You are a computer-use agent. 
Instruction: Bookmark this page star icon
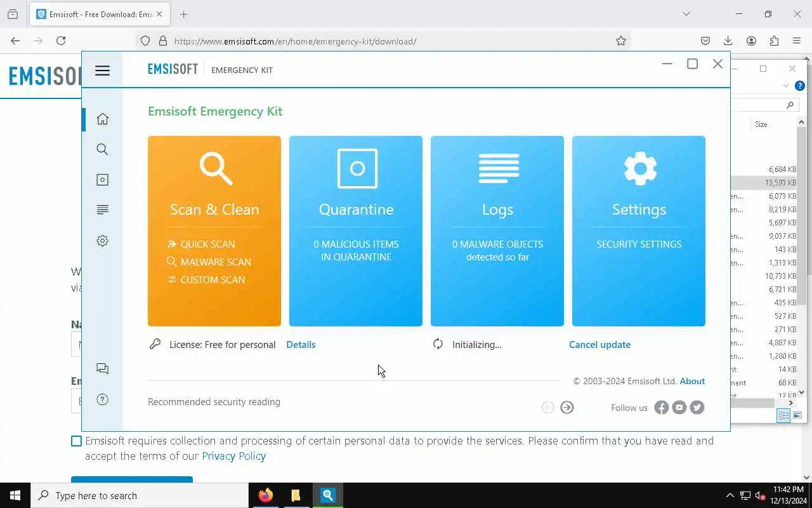621,41
